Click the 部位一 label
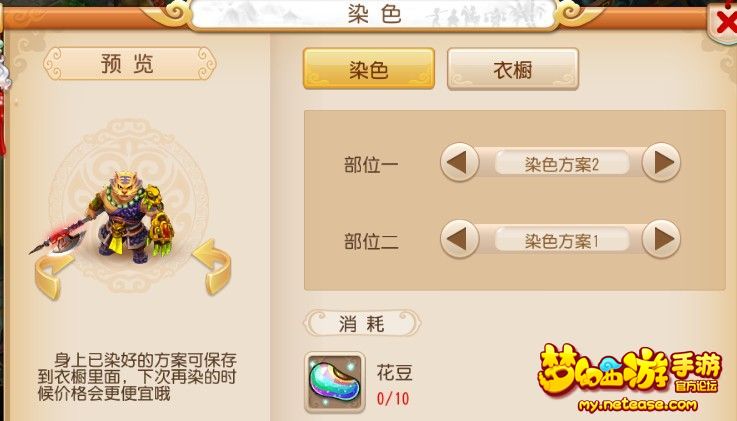The width and height of the screenshot is (737, 421). point(371,165)
